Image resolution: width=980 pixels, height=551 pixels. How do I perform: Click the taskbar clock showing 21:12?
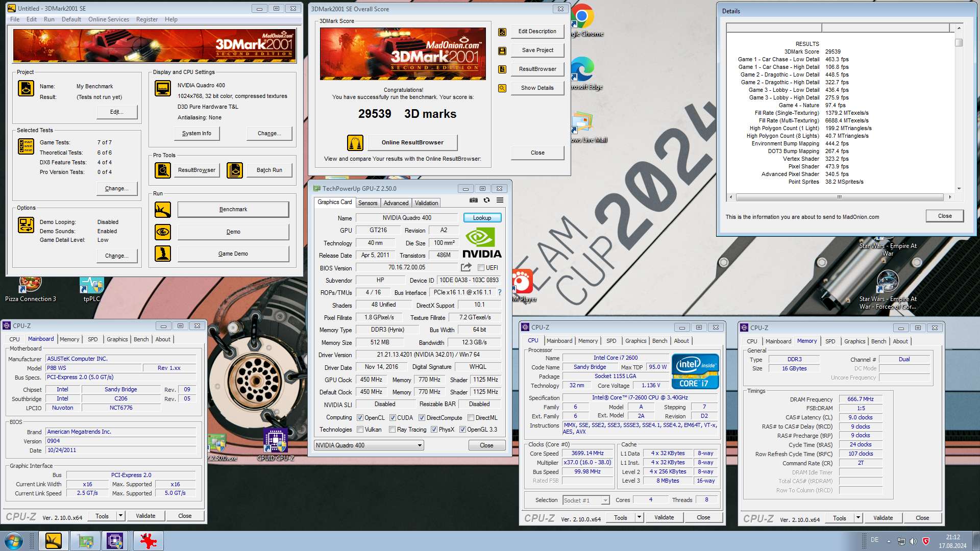(952, 537)
